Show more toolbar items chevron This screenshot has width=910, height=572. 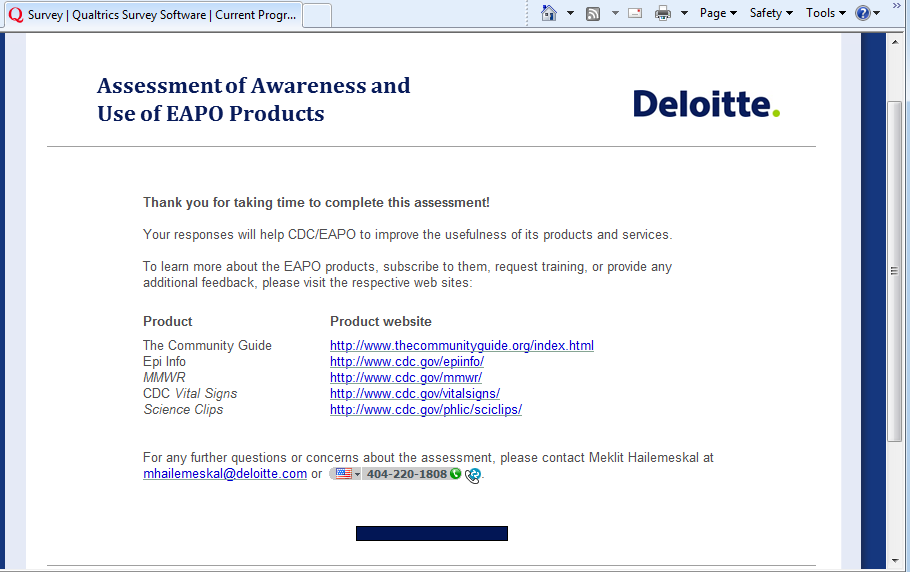pyautogui.click(x=899, y=6)
